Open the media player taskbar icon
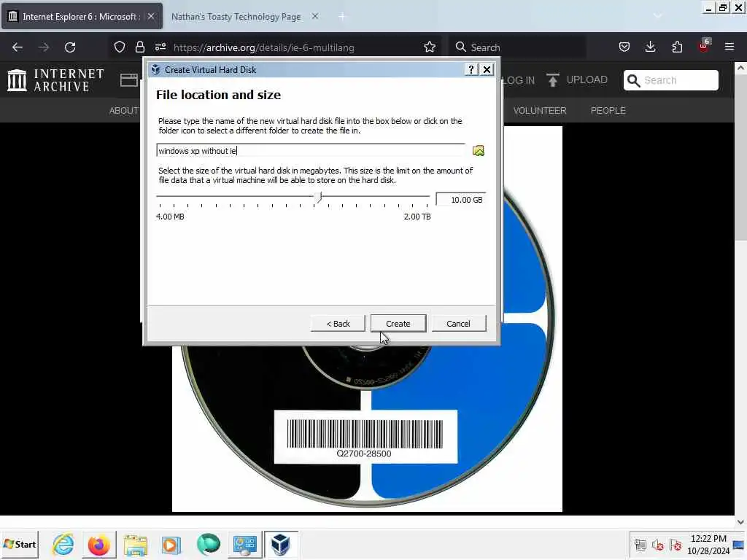This screenshot has width=747, height=560. pos(171,545)
